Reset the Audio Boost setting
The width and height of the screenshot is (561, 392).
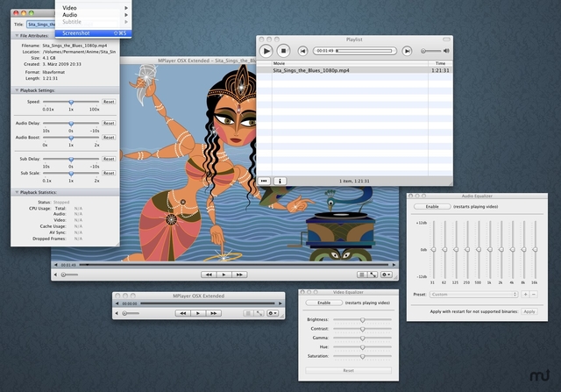[x=109, y=138]
